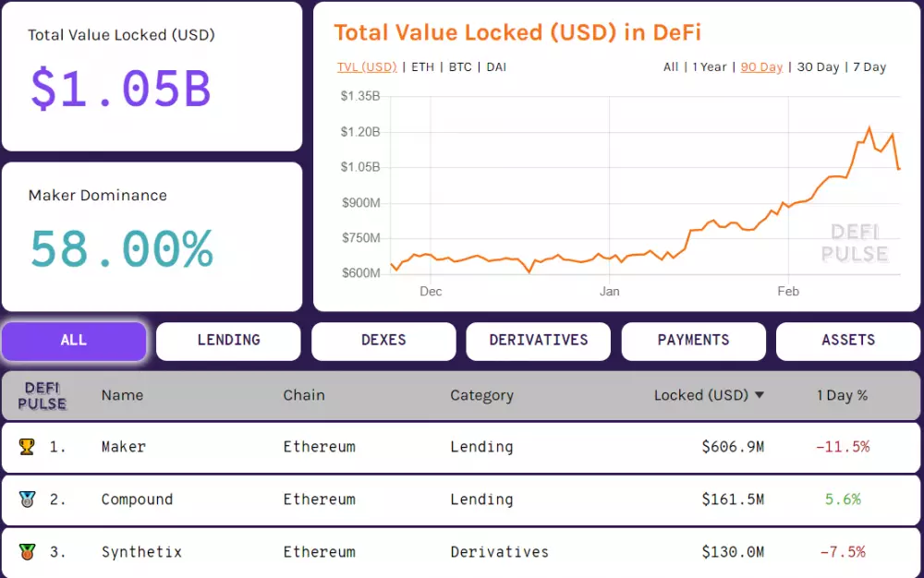Open the Locked (USD) sort dropdown arrow
The width and height of the screenshot is (924, 578).
coord(760,395)
